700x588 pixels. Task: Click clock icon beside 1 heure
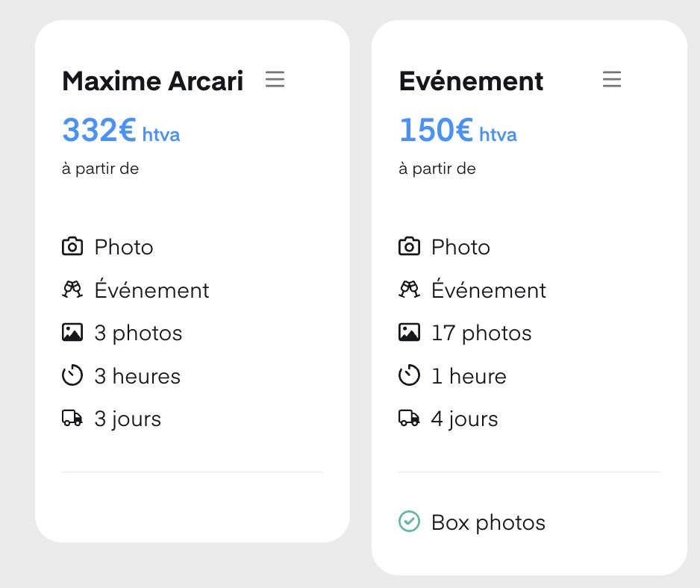[x=409, y=375]
